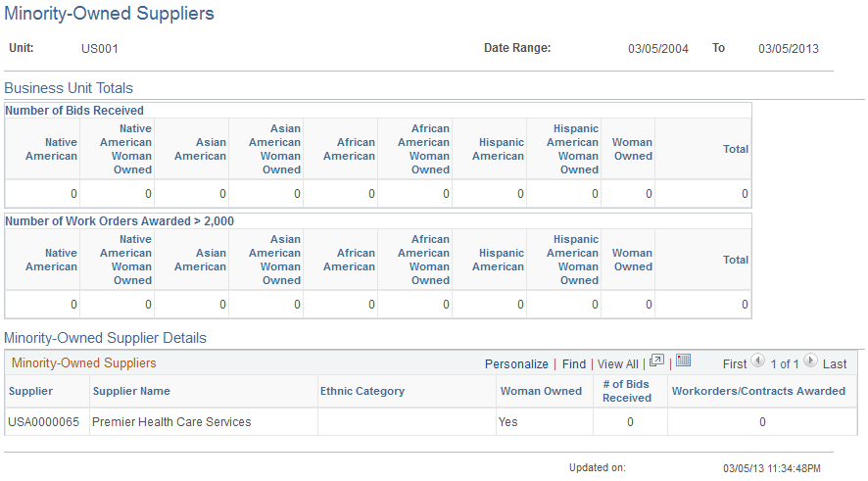Open grid in new window icon
The image size is (868, 481).
click(656, 361)
